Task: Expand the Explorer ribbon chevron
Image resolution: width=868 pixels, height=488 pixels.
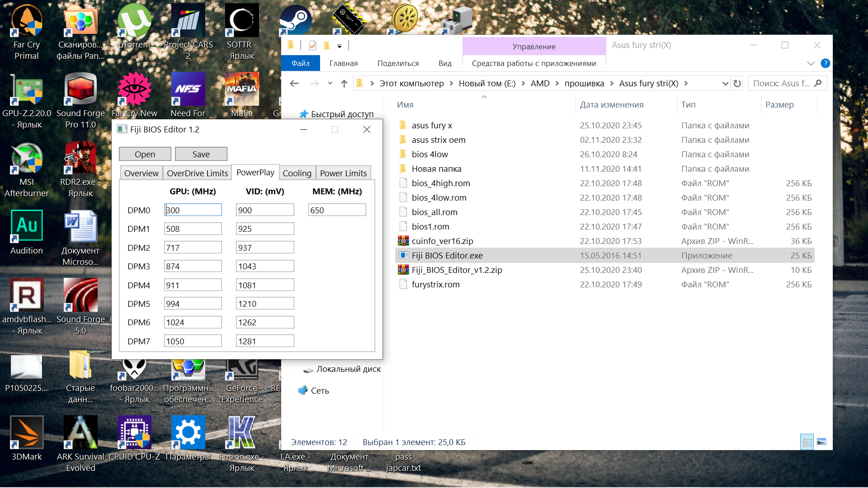Action: [811, 63]
